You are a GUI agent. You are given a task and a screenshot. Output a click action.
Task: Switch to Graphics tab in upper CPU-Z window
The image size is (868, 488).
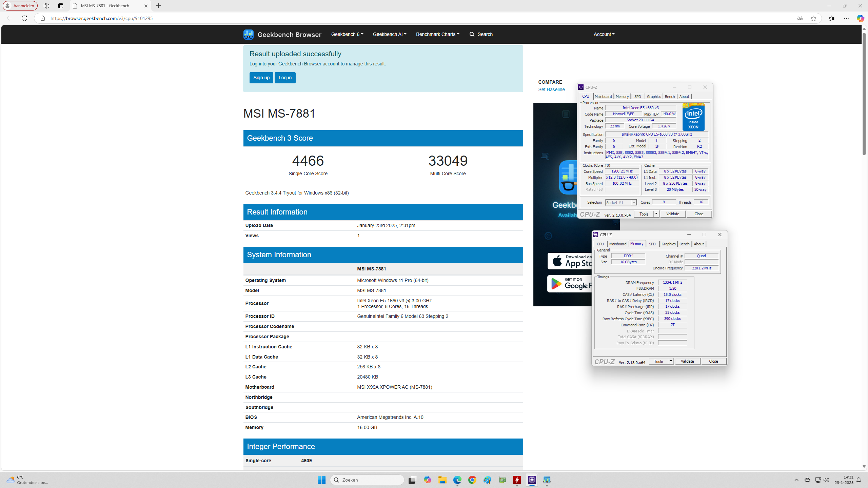(x=654, y=97)
